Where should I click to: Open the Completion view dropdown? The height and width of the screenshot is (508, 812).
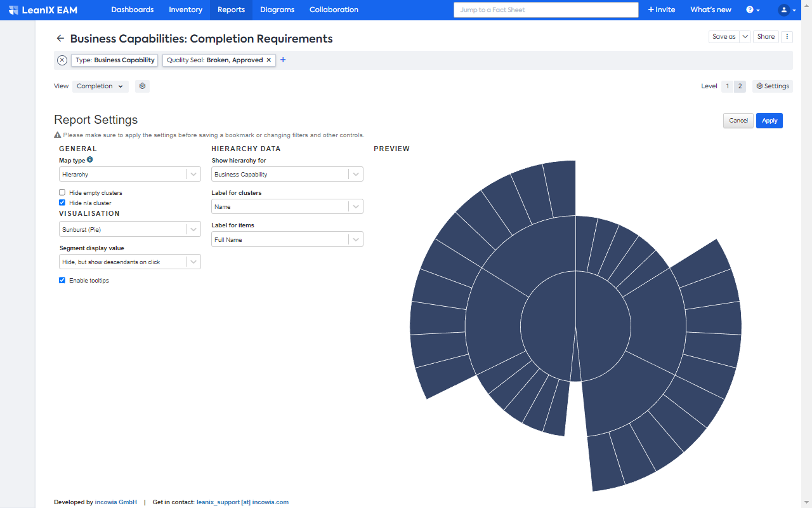pyautogui.click(x=100, y=86)
